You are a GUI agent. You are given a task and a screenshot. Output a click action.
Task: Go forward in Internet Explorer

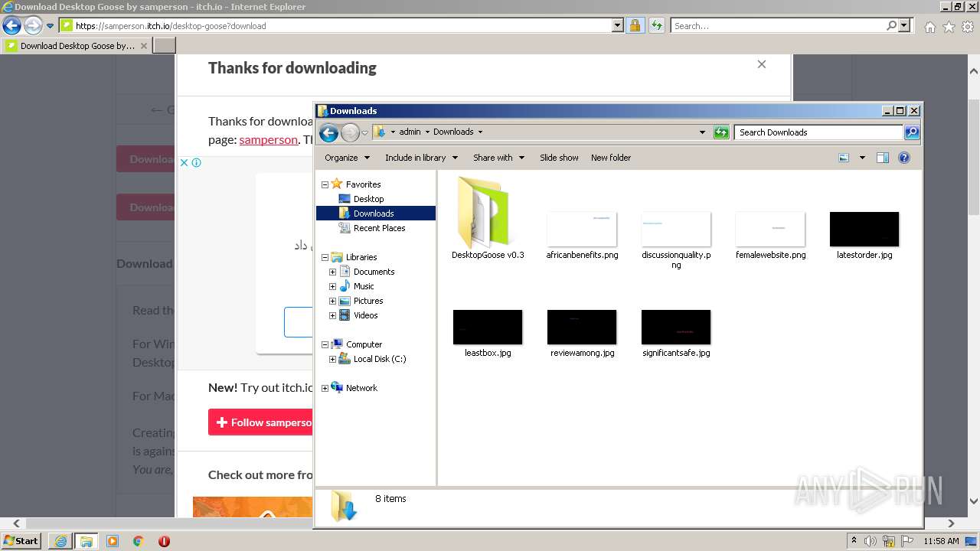pos(33,25)
